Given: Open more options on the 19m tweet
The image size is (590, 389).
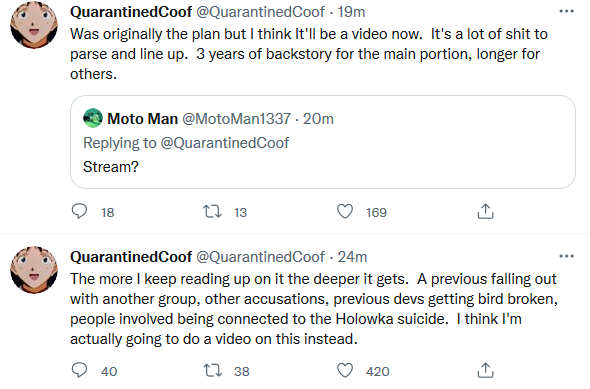Looking at the screenshot, I should coord(566,11).
